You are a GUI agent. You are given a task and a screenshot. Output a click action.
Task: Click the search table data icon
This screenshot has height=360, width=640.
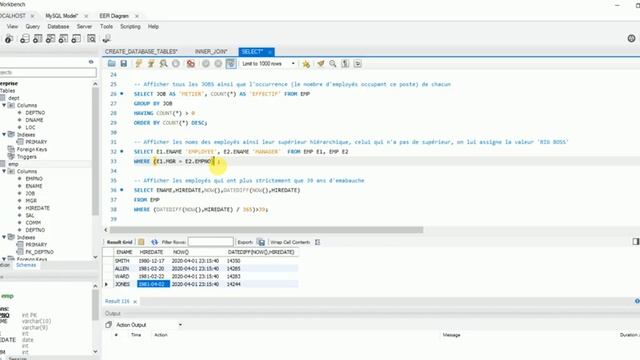(91, 39)
